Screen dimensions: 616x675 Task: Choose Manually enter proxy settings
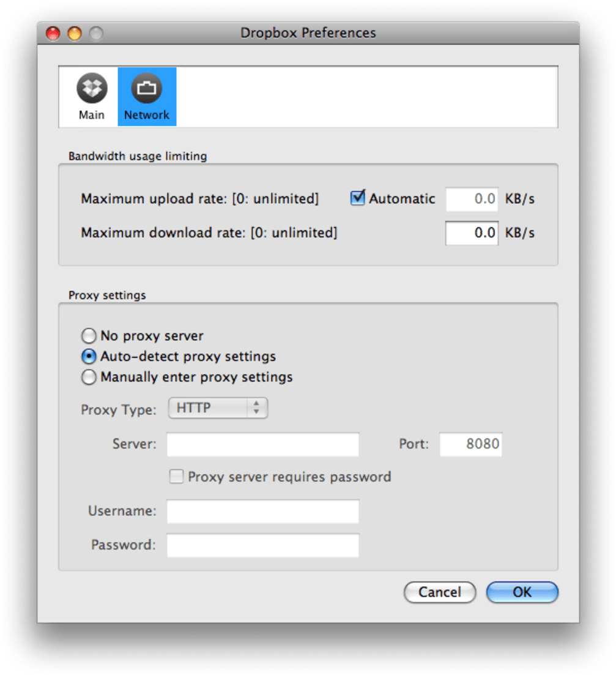[89, 377]
